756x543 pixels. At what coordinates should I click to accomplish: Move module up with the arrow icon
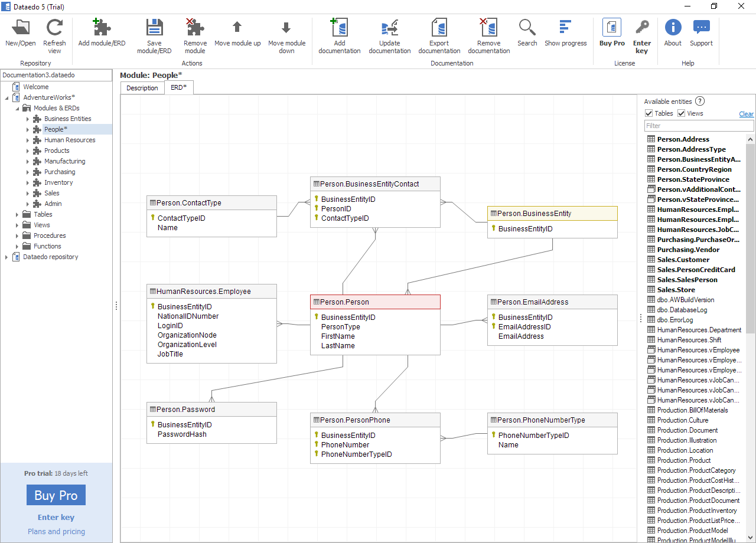(x=237, y=27)
